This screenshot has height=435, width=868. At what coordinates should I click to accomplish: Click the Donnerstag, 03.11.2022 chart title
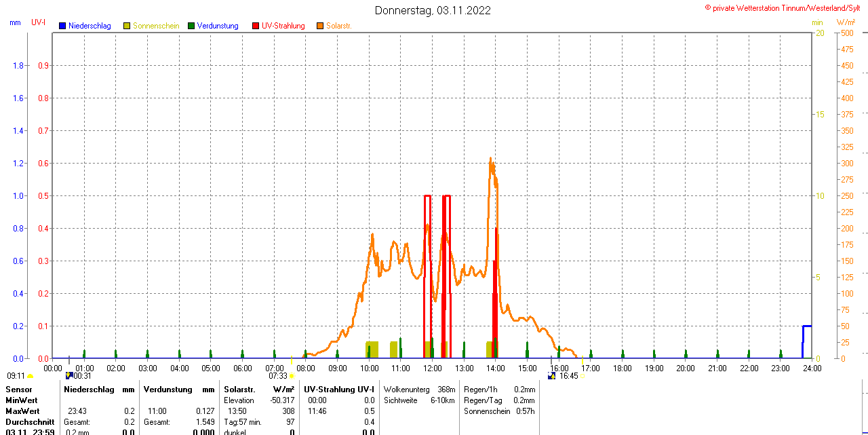tap(433, 10)
